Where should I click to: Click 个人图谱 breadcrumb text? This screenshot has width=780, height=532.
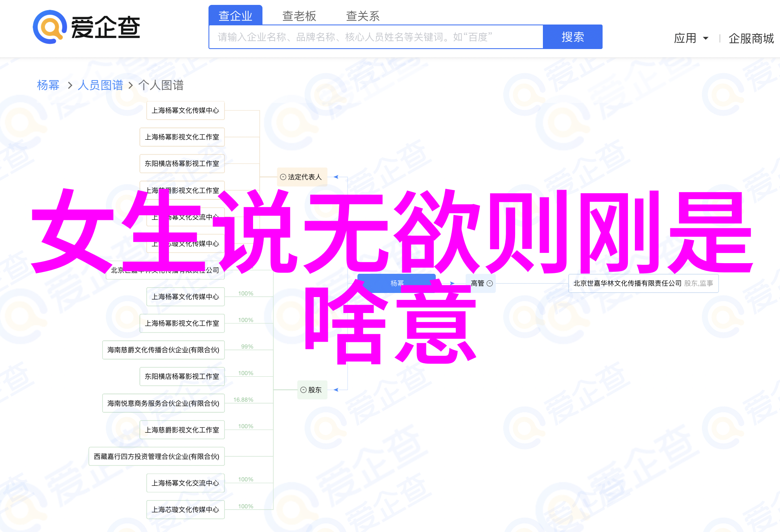tap(161, 85)
